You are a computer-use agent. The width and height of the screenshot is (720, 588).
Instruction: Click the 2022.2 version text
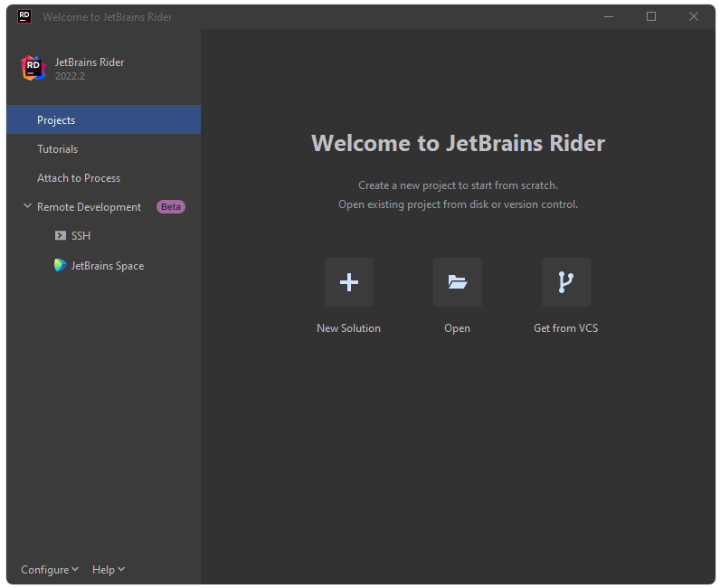click(x=70, y=76)
